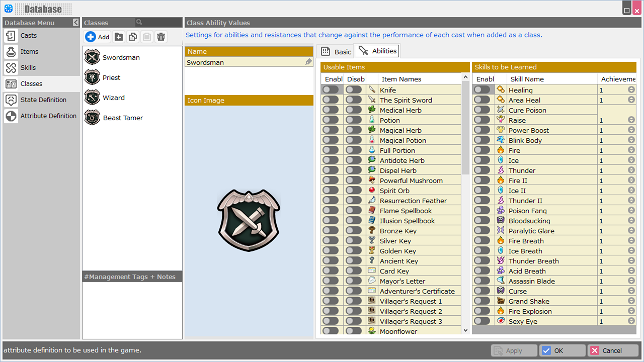The image size is (644, 362).
Task: Click the add folder icon in Classes
Action: tap(119, 37)
